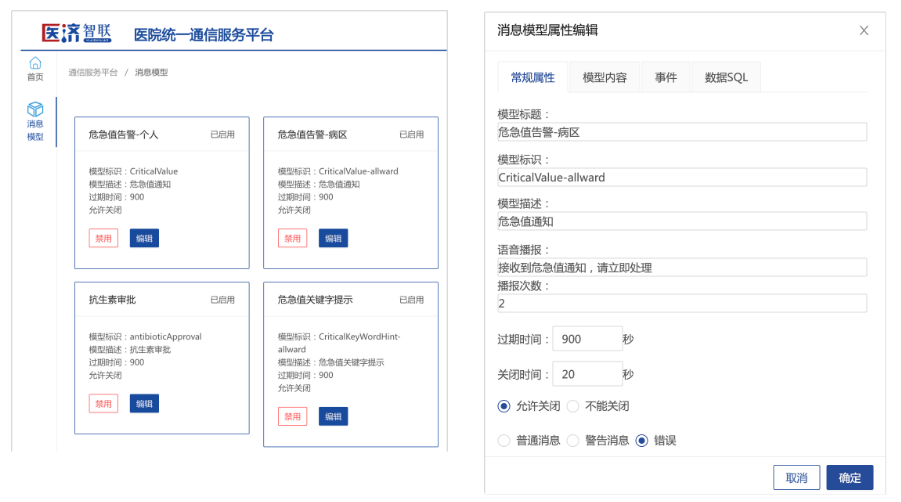Focus the 模型标识 input field
The height and width of the screenshot is (502, 901).
682,177
